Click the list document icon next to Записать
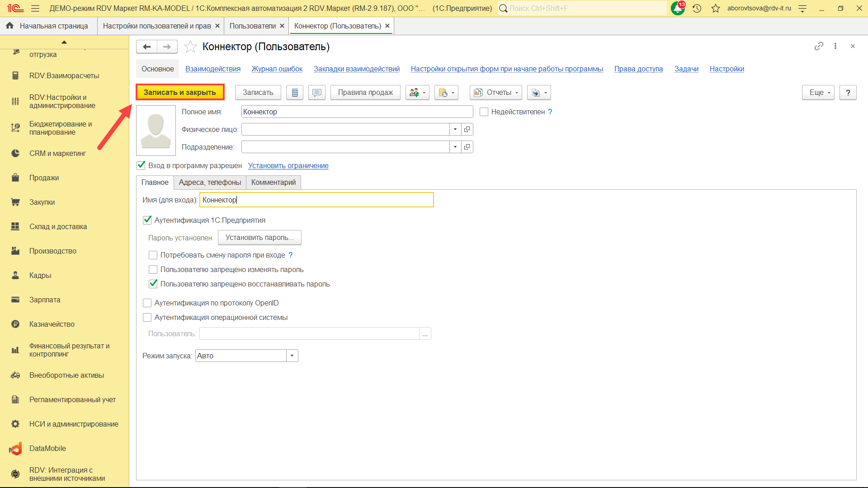This screenshot has width=868, height=488. click(x=295, y=93)
